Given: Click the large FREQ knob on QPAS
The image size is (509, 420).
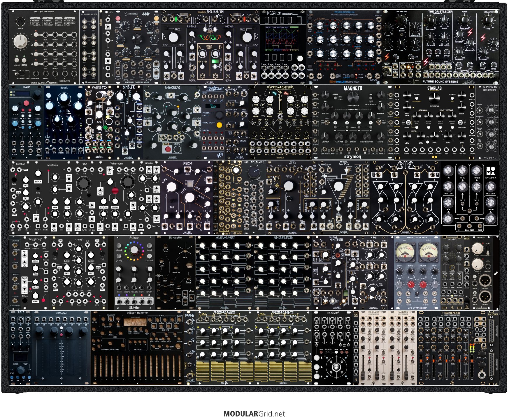Looking at the screenshot, I should pos(338,186).
